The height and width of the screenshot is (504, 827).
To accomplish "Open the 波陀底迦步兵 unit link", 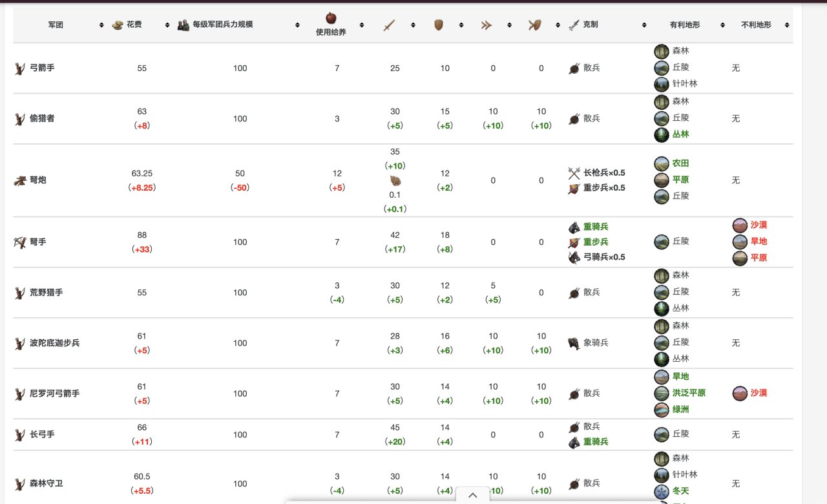I will [x=55, y=343].
